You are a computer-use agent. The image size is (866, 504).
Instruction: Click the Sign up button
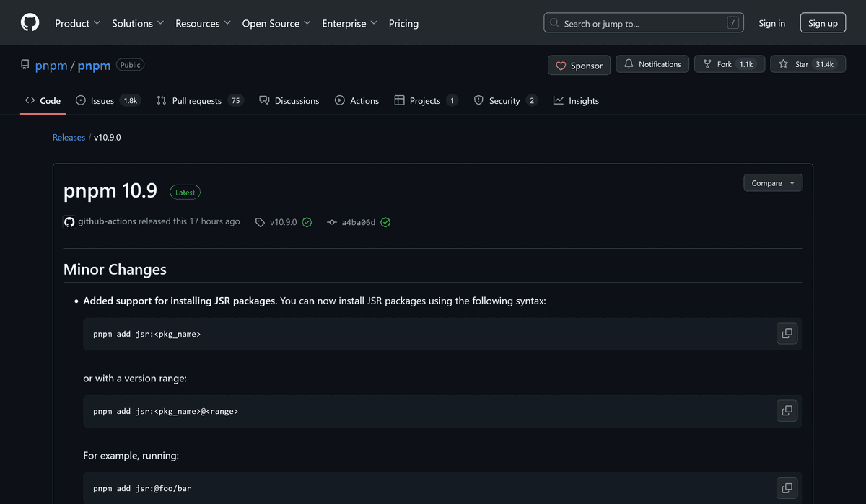823,23
